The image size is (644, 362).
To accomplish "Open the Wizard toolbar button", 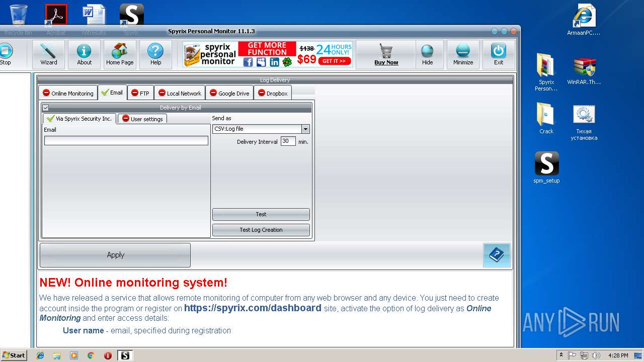I will [49, 54].
